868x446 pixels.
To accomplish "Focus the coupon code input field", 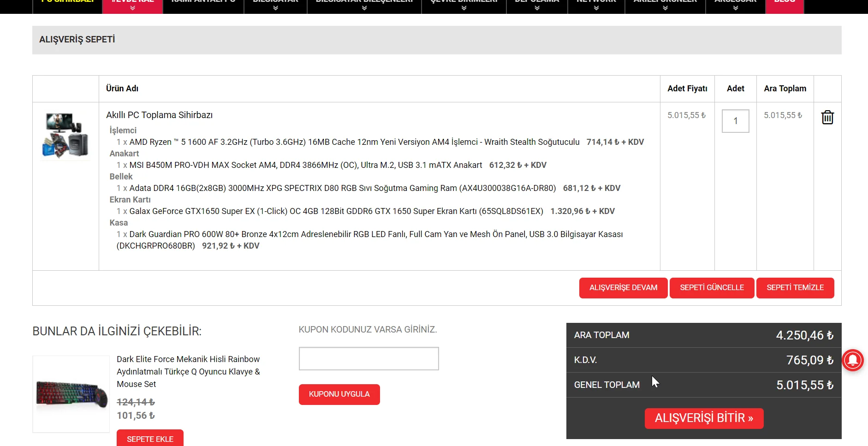I will 369,358.
